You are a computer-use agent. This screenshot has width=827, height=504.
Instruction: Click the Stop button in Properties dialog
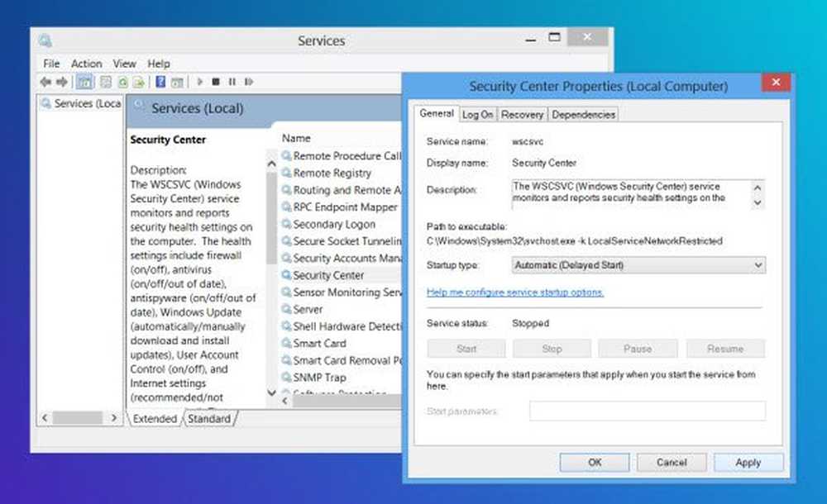tap(552, 349)
